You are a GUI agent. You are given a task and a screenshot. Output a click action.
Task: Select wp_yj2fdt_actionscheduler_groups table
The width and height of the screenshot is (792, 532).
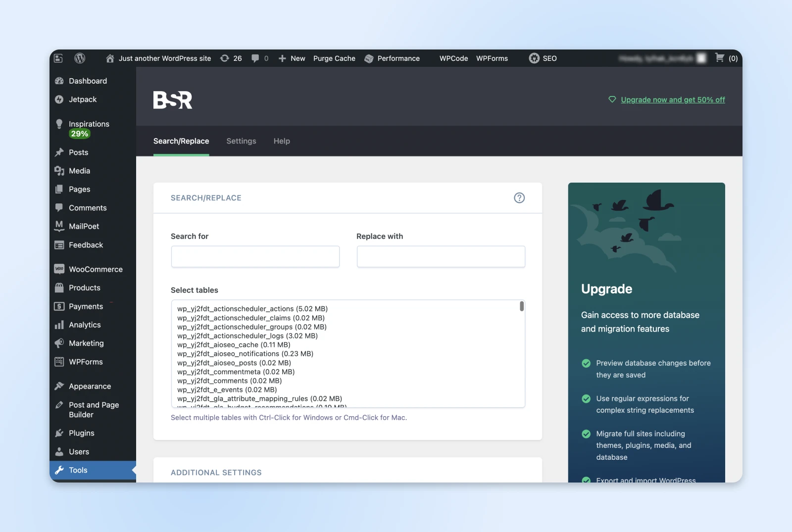click(252, 327)
